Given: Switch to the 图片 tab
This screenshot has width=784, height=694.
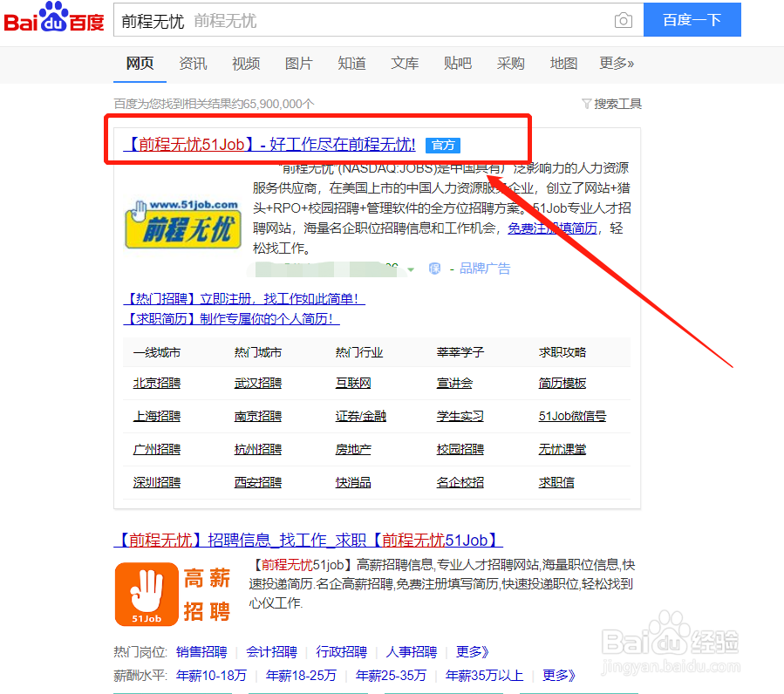Looking at the screenshot, I should (298, 64).
